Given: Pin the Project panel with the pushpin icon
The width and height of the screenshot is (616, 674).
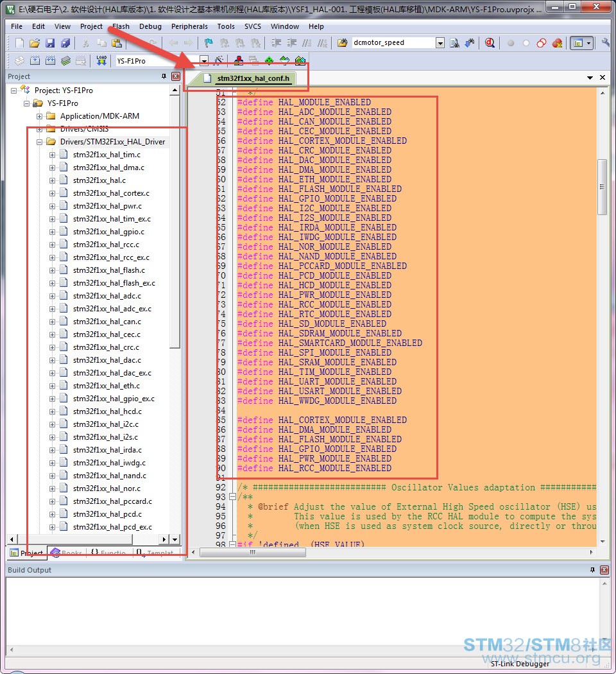Looking at the screenshot, I should pos(164,76).
